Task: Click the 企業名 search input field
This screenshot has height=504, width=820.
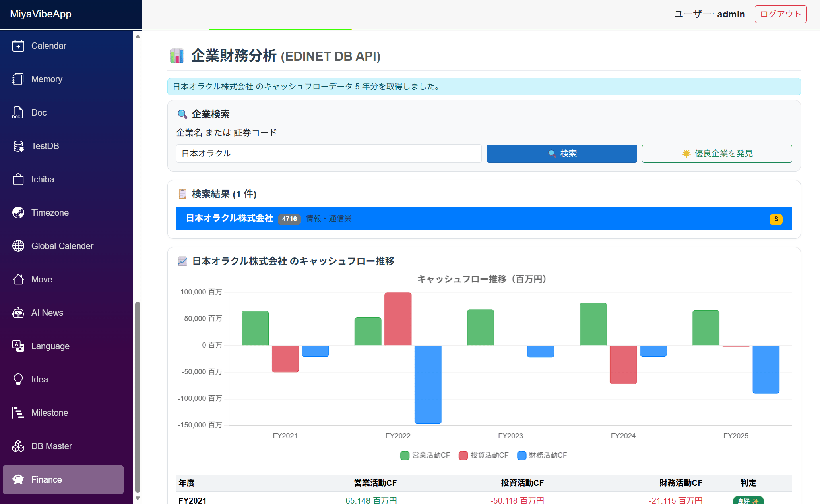Action: 328,154
